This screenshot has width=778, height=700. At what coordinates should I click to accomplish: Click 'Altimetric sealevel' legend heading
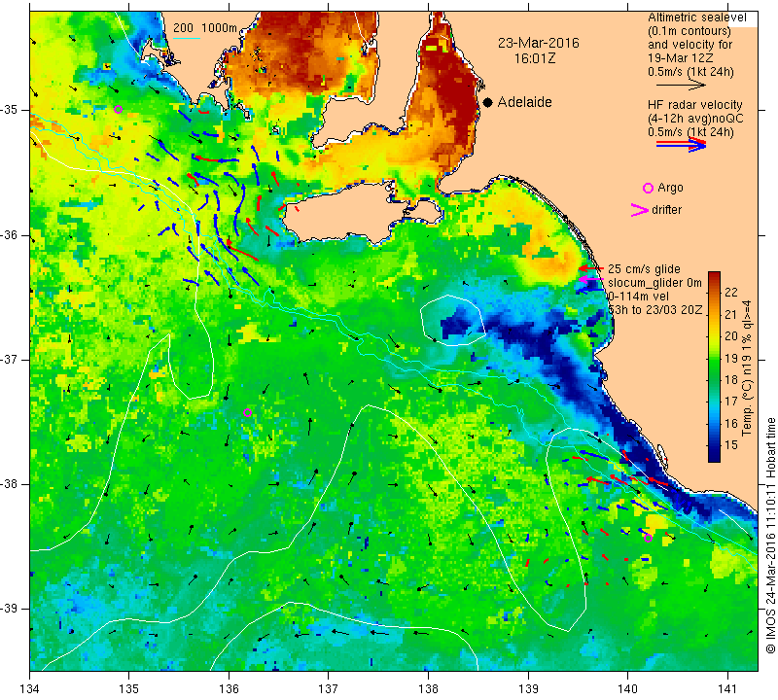pos(696,17)
